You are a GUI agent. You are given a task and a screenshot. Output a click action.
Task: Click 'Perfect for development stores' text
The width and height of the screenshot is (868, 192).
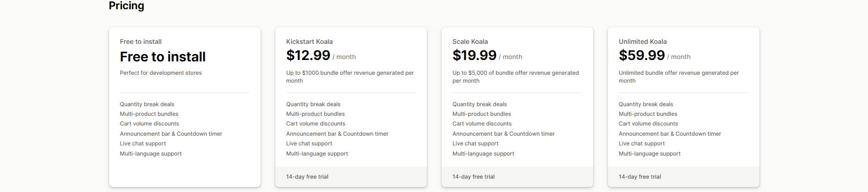tap(161, 73)
